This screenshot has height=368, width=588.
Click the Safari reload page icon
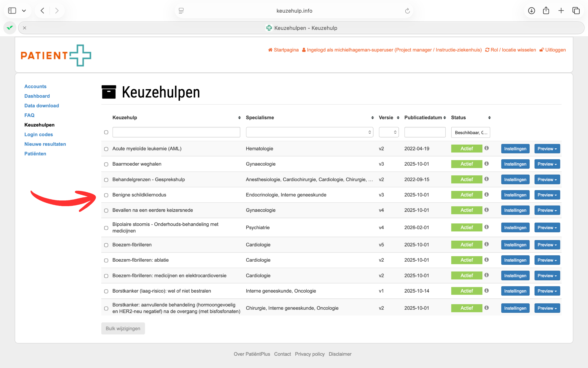coord(407,11)
